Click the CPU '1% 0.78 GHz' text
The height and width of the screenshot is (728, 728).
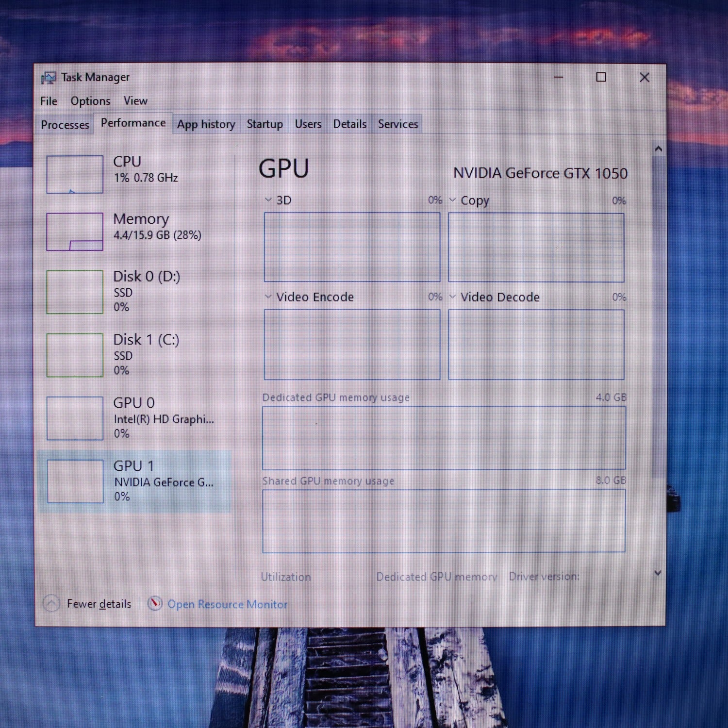pyautogui.click(x=146, y=178)
